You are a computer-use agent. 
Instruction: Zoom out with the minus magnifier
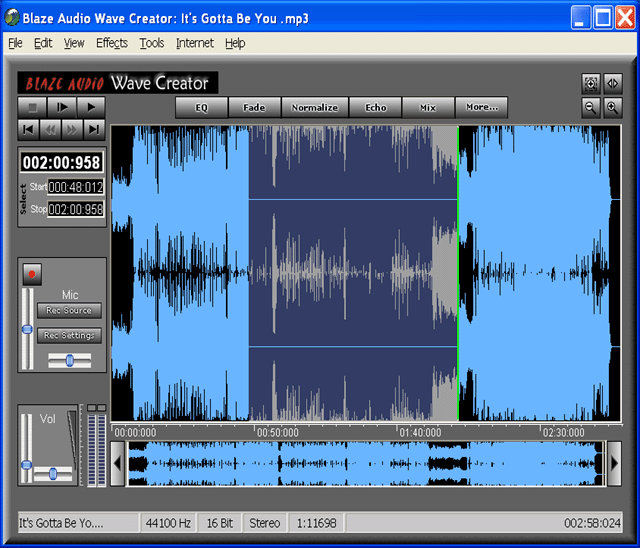[591, 108]
